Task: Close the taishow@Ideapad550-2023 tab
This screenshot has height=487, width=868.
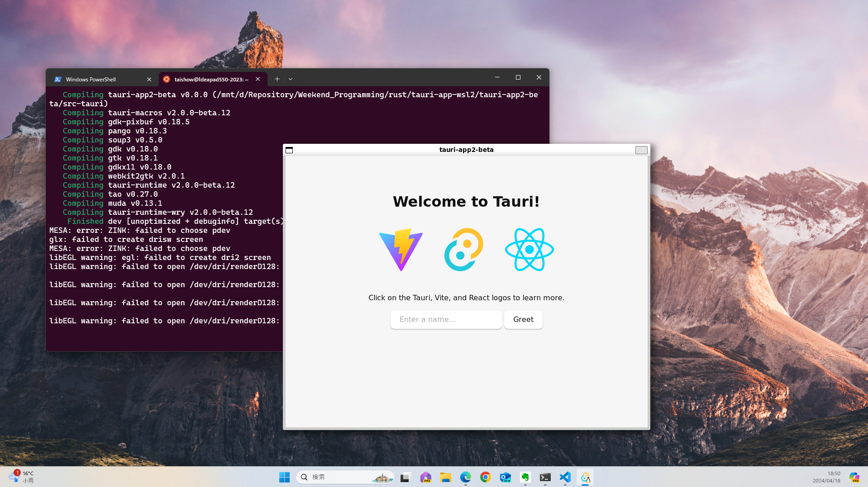Action: pos(258,79)
